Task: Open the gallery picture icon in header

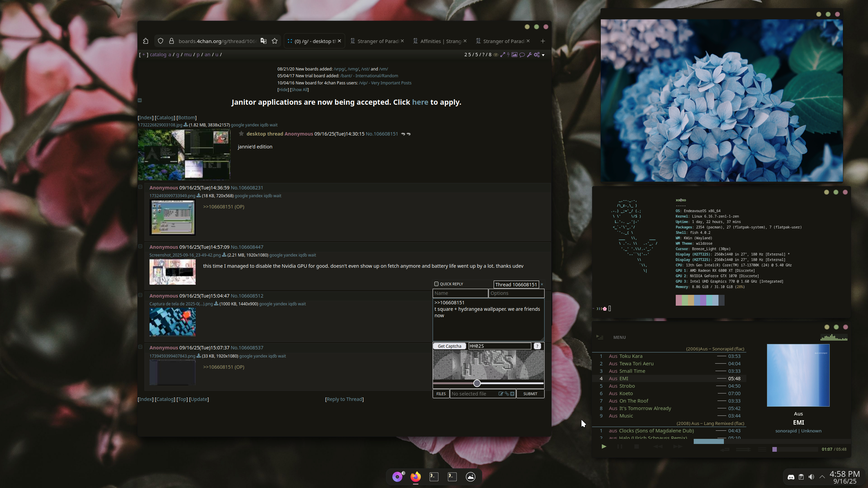Action: coord(514,55)
